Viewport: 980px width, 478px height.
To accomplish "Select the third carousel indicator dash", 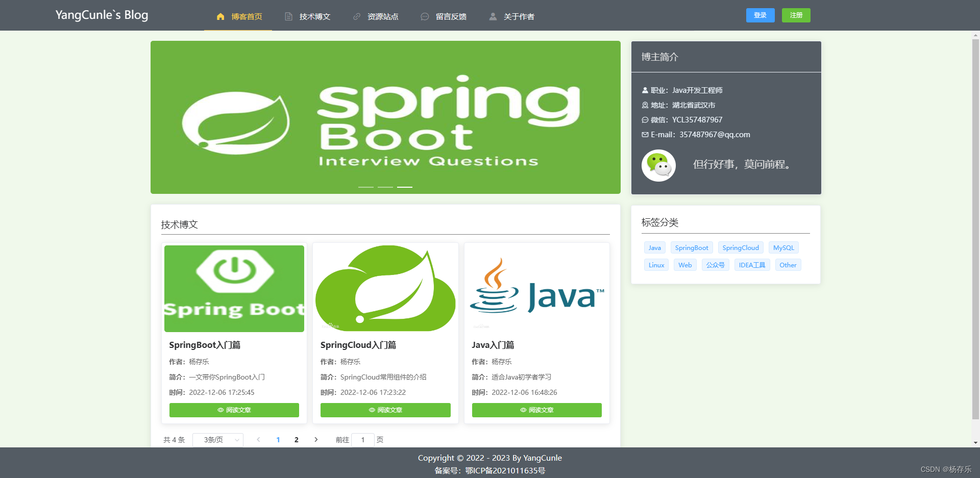I will click(405, 187).
